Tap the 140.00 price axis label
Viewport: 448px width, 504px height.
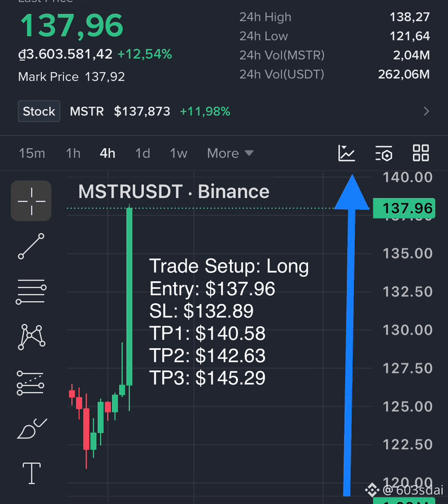[407, 177]
